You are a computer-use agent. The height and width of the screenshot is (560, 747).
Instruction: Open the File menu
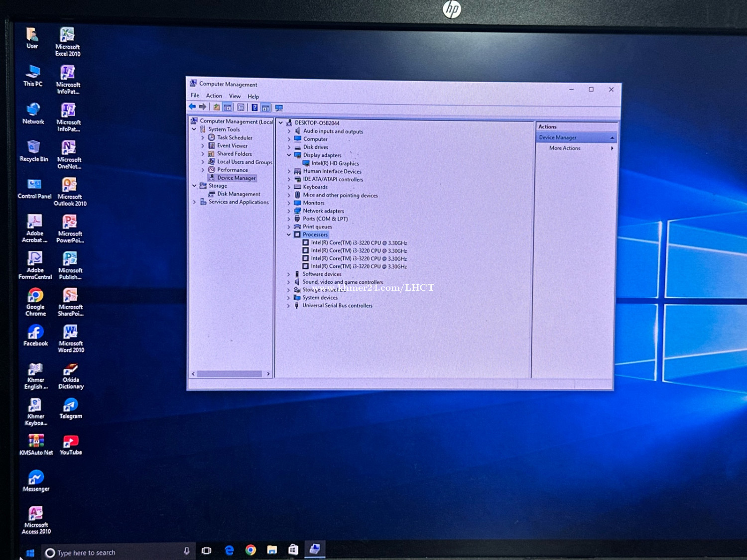pyautogui.click(x=195, y=95)
